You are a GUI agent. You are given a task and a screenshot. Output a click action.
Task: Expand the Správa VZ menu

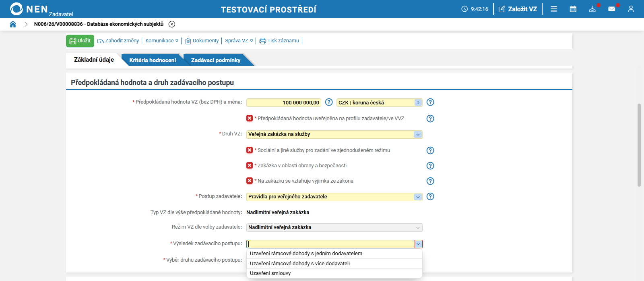tap(239, 41)
